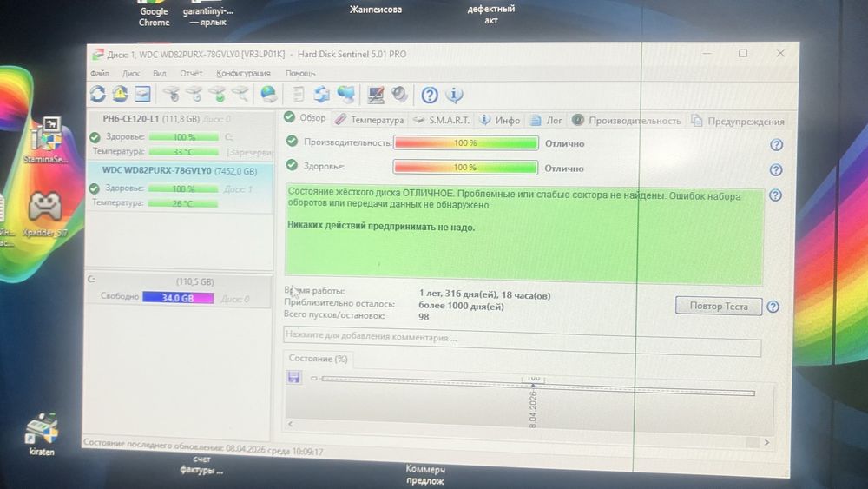Open the Диск menu
The width and height of the screenshot is (868, 489).
click(x=131, y=73)
